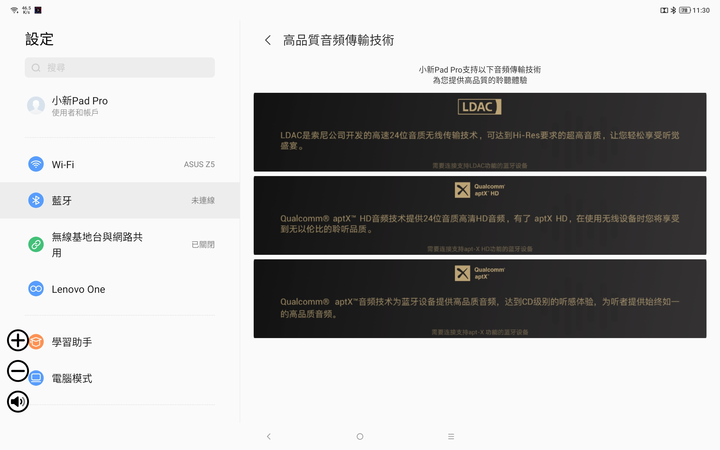720x450 pixels.
Task: Click the 高品質音頻傳輸技術 page title
Action: tap(338, 40)
